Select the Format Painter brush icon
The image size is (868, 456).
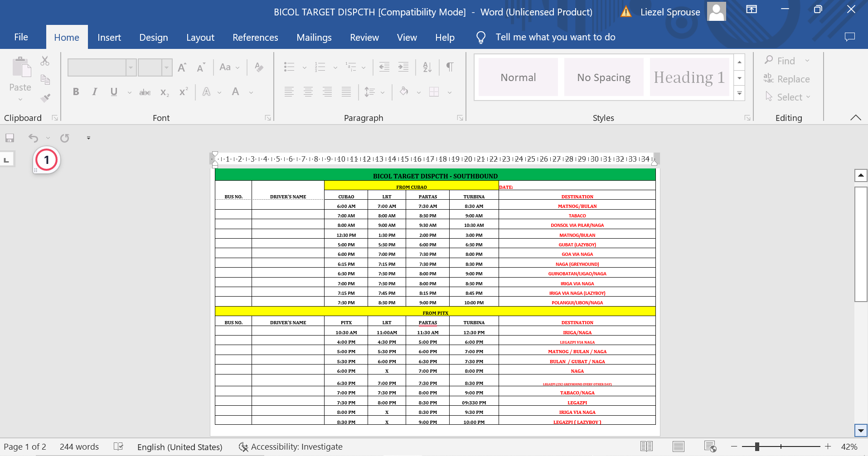tap(45, 97)
